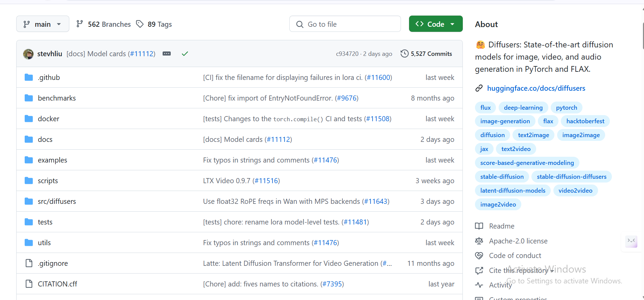Open CITATION.cff file name
The height and width of the screenshot is (300, 644).
click(57, 284)
